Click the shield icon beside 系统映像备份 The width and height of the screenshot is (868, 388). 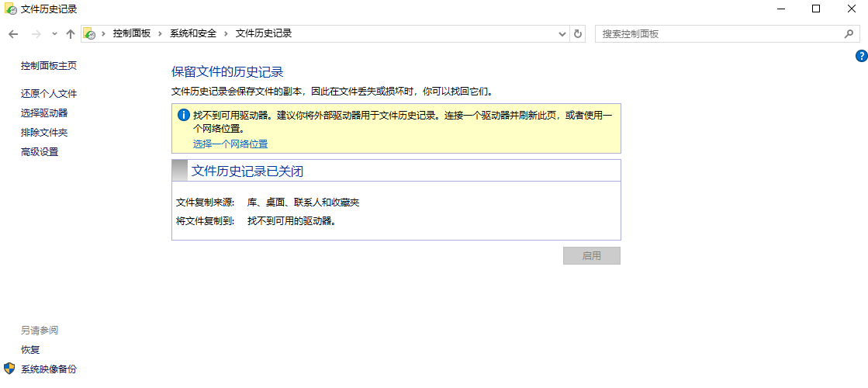pyautogui.click(x=9, y=369)
